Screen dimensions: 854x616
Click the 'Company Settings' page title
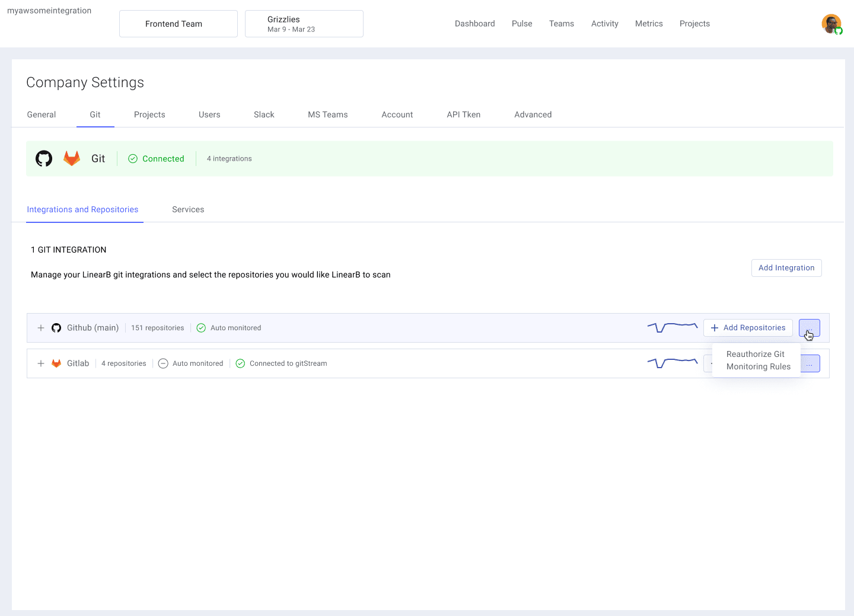coord(85,82)
